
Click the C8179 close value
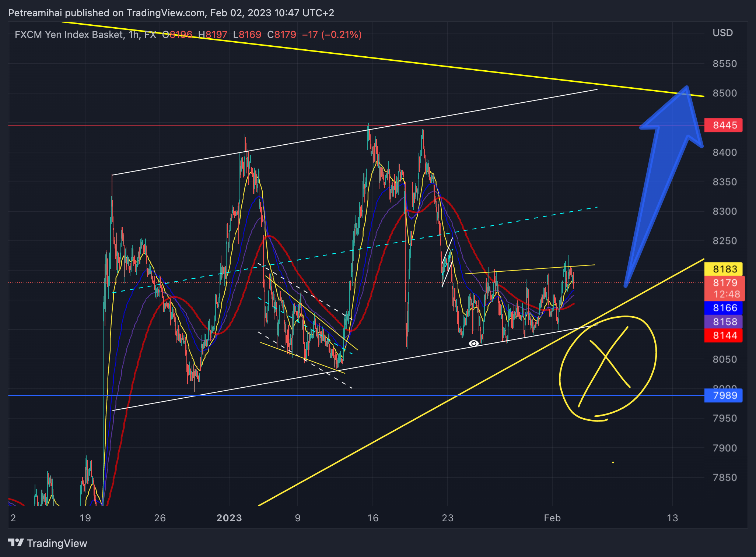coord(281,35)
